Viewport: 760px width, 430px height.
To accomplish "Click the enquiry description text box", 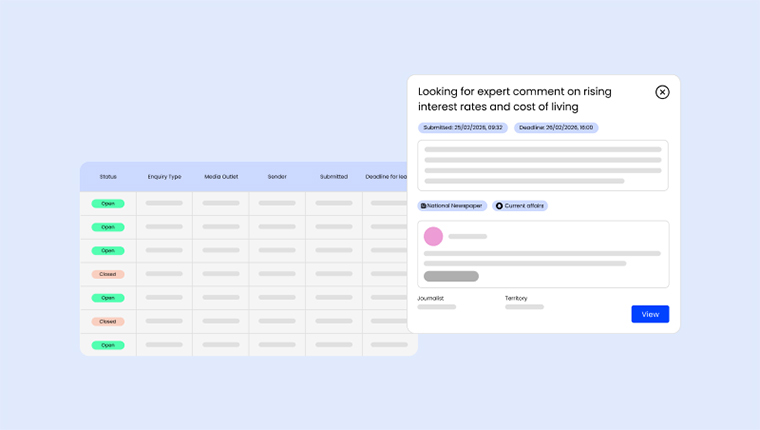I will point(543,165).
